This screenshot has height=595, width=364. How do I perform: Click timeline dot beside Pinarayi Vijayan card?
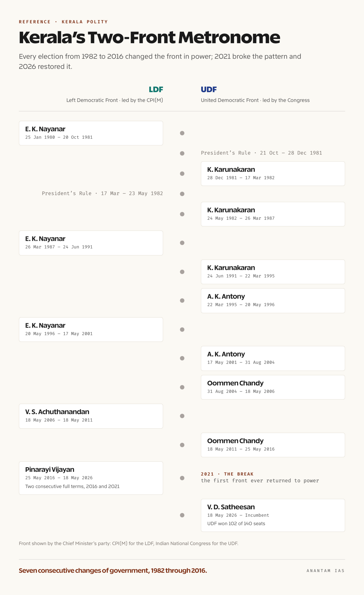click(x=182, y=478)
